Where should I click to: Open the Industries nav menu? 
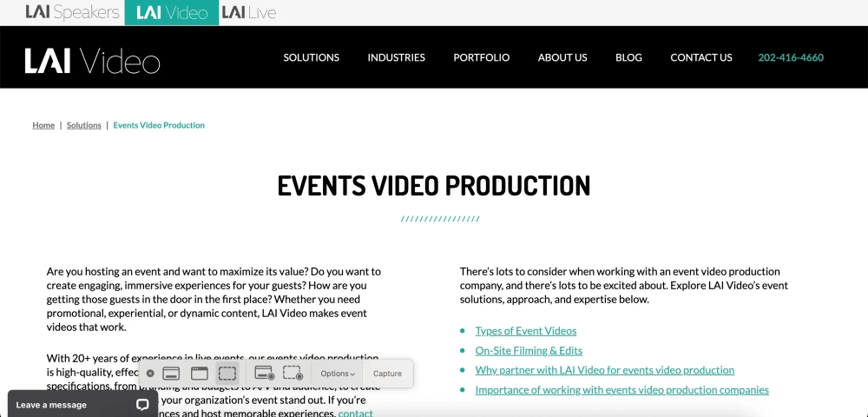(x=397, y=57)
